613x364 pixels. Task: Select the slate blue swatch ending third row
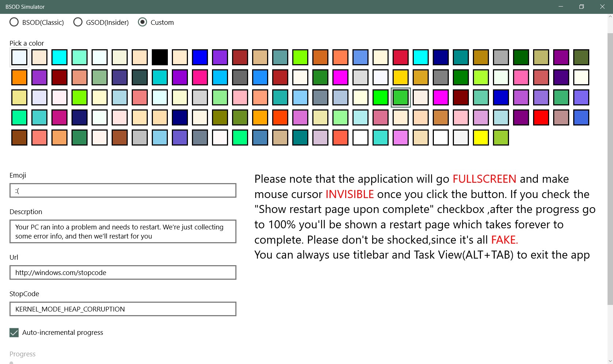point(581,97)
